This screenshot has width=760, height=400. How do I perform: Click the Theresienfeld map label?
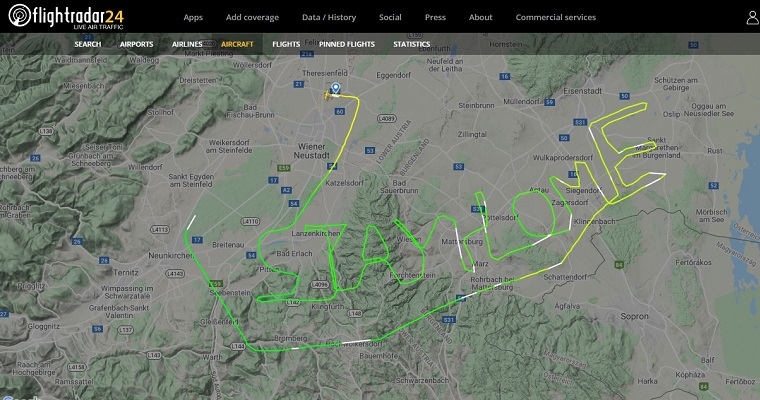click(x=325, y=73)
